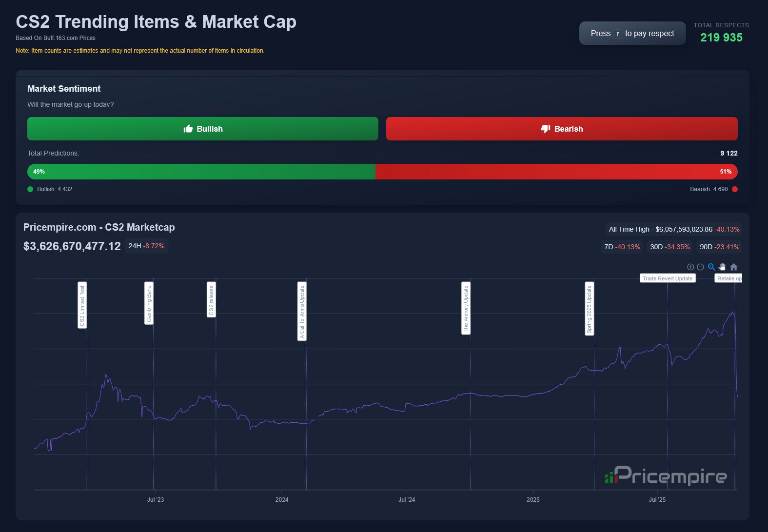The image size is (768, 532).
Task: Click the 7D -40.13% change badge
Action: pyautogui.click(x=622, y=247)
